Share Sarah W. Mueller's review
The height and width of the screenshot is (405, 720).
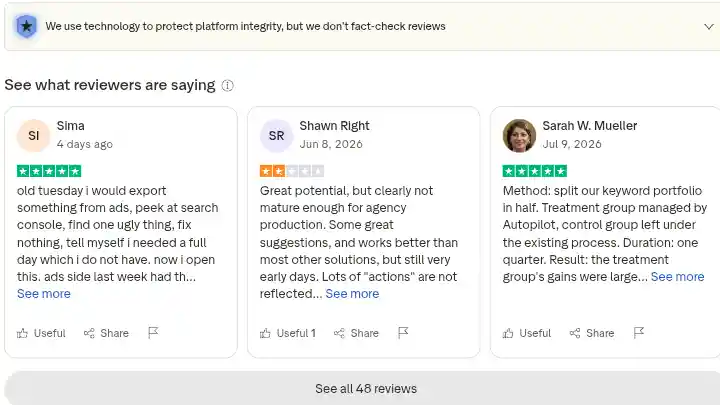click(x=592, y=333)
